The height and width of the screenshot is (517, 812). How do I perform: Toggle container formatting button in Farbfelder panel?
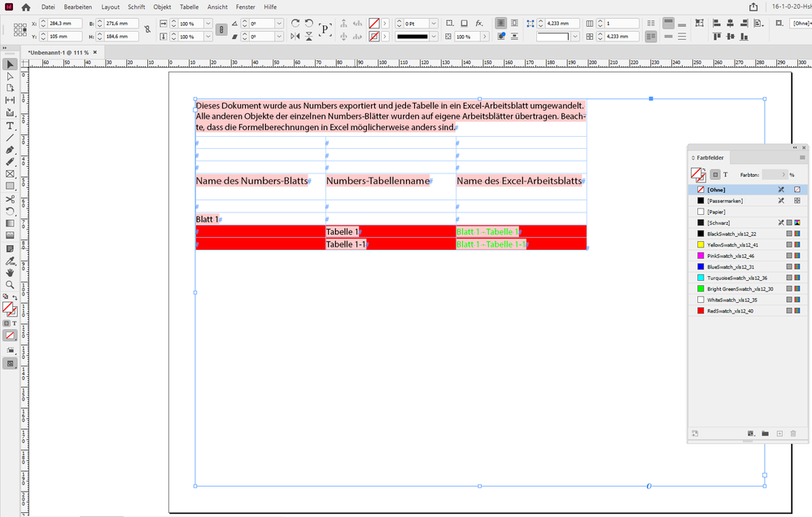tap(715, 174)
